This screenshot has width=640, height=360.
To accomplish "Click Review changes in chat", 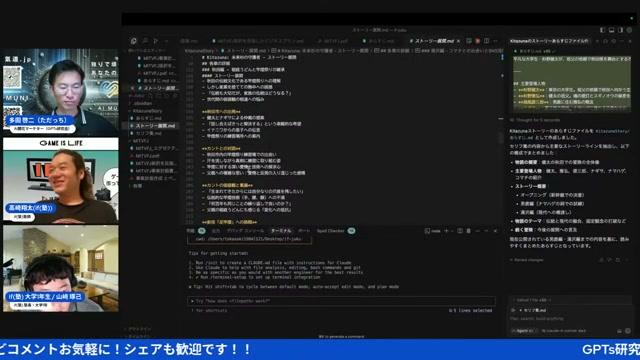I will click(527, 260).
